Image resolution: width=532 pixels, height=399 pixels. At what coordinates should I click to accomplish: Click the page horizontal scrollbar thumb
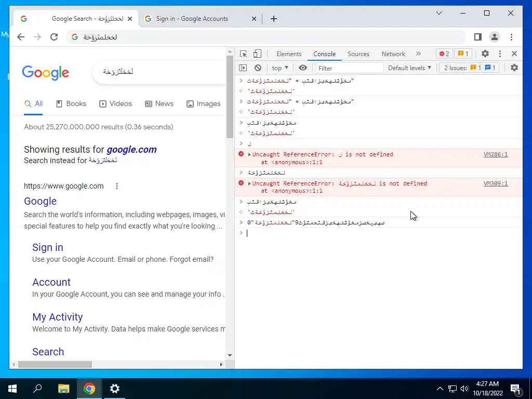(55, 364)
